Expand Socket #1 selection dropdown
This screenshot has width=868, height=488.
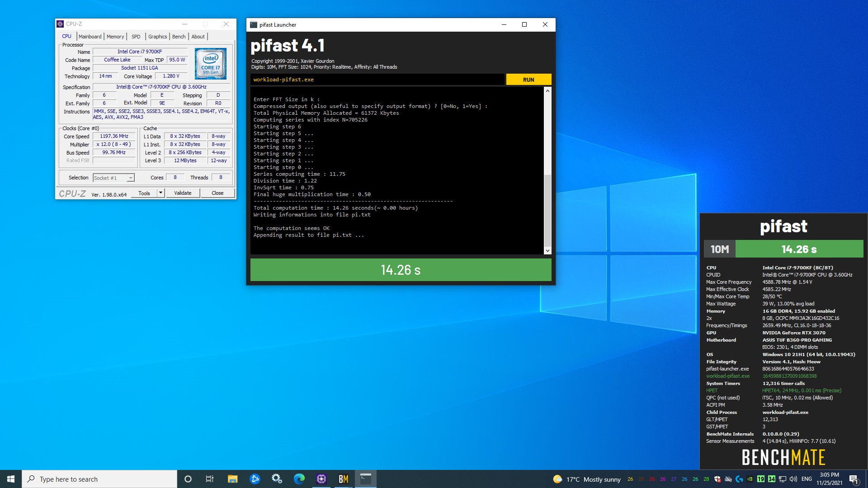point(130,178)
